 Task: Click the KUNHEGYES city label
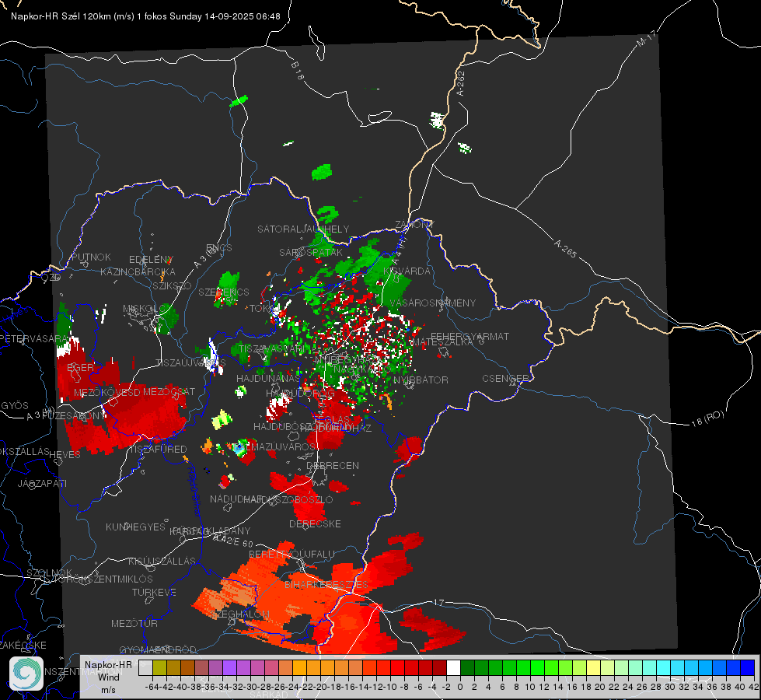point(135,527)
